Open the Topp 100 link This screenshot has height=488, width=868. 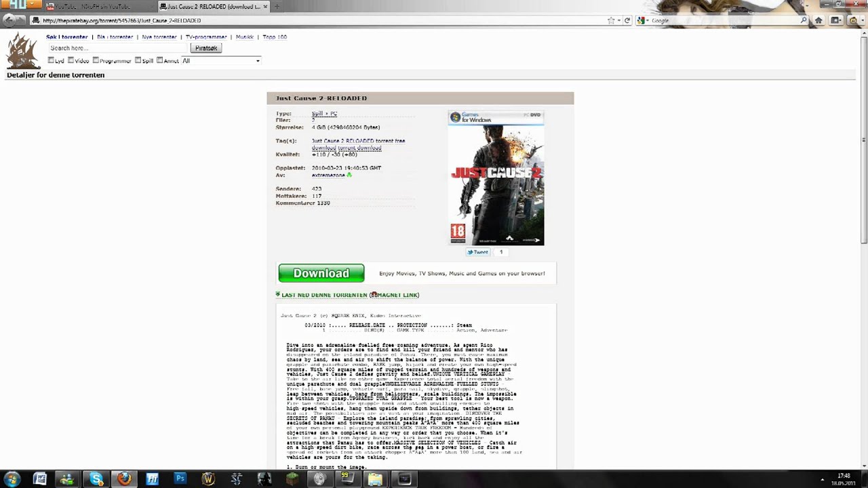point(274,37)
